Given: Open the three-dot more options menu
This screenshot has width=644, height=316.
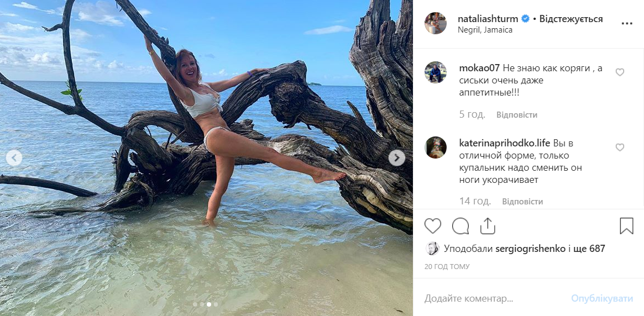Looking at the screenshot, I should click(x=627, y=24).
